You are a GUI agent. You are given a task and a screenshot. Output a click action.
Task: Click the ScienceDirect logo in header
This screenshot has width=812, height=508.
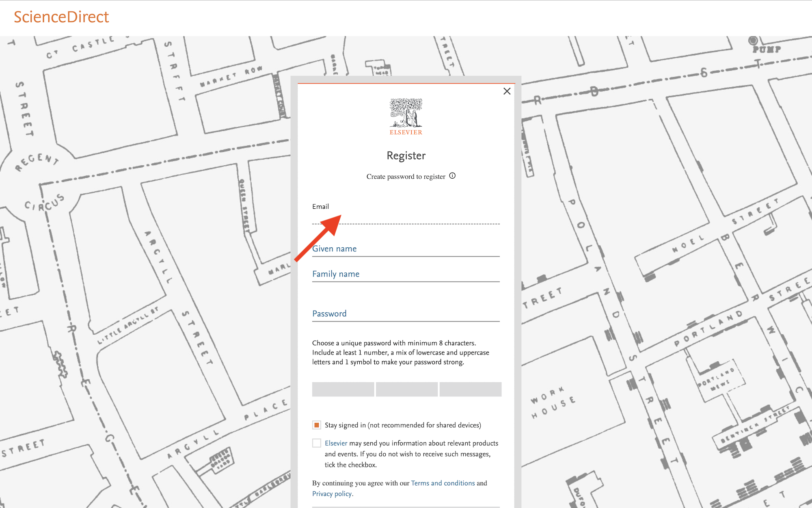(61, 17)
